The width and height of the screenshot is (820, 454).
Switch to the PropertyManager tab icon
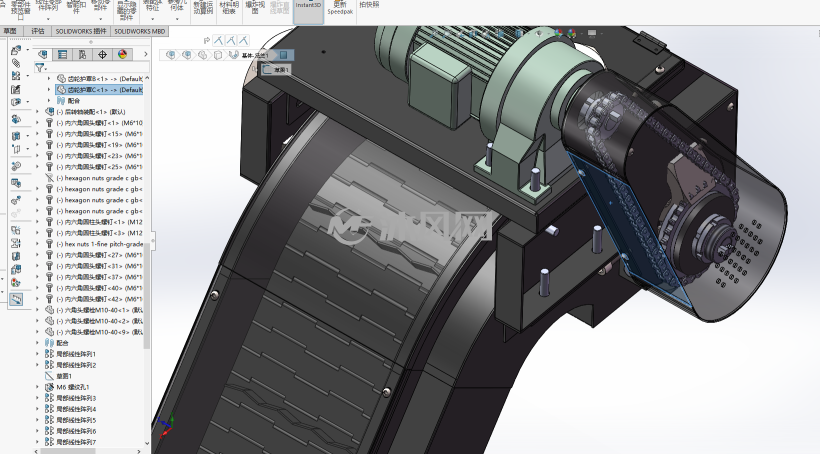click(63, 54)
